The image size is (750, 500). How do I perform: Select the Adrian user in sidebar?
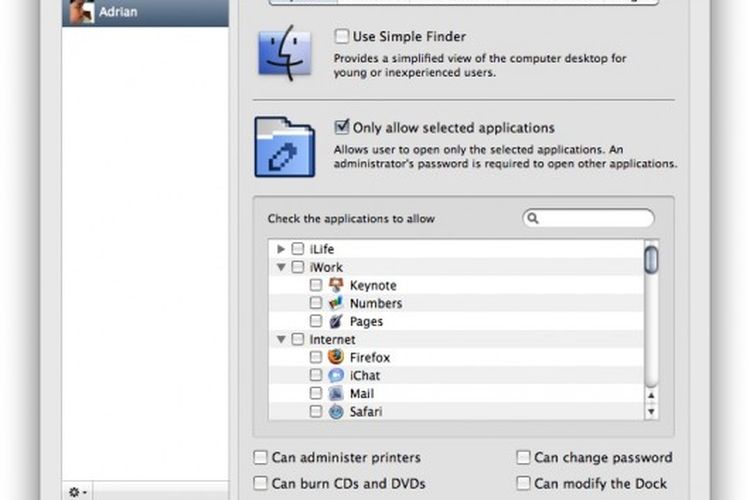(145, 12)
